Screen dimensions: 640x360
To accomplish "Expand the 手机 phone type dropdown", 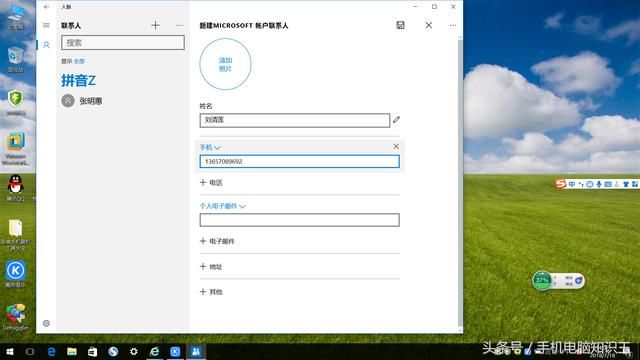I will 210,147.
